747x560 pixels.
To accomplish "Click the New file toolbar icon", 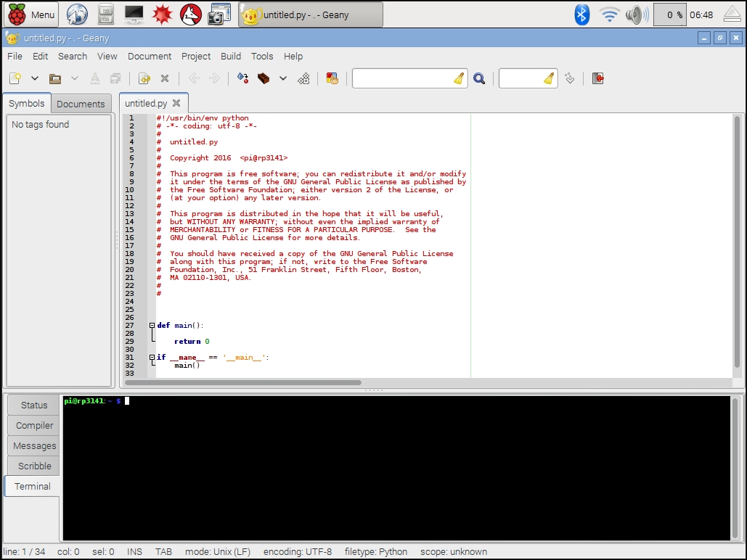I will point(15,78).
